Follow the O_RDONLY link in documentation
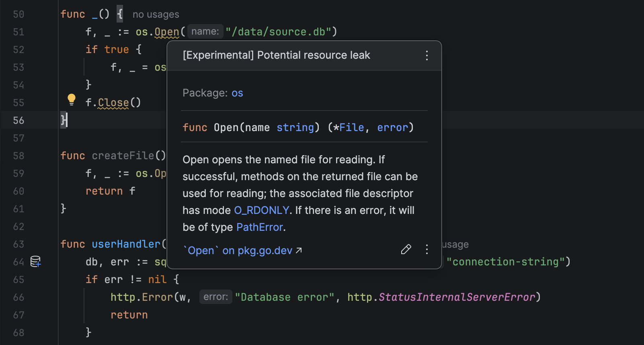 click(x=261, y=210)
